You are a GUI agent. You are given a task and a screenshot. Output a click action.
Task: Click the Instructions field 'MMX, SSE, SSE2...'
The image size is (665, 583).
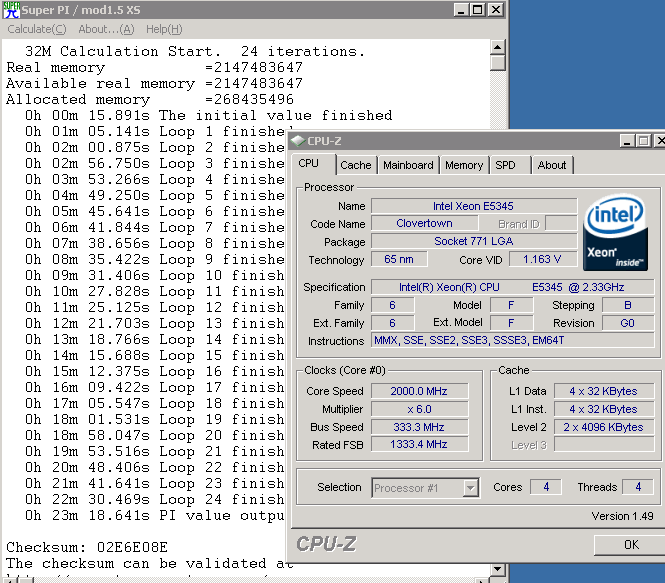(512, 340)
